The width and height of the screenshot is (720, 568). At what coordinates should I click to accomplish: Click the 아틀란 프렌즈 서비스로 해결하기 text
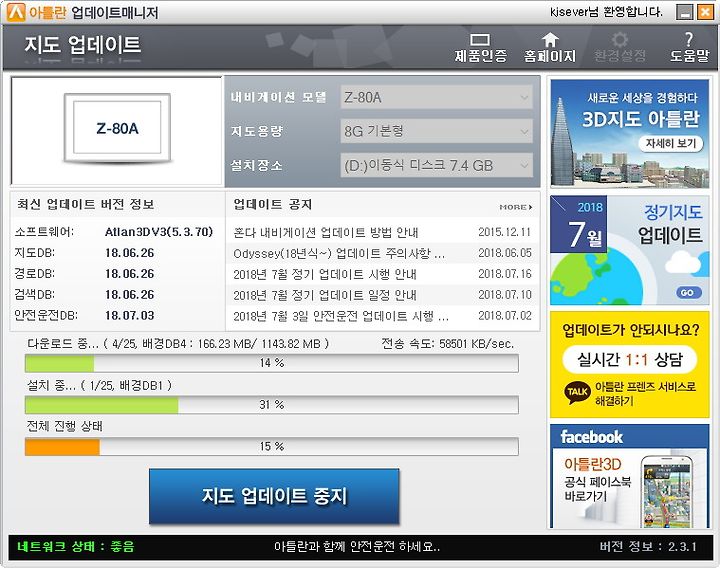pos(645,394)
